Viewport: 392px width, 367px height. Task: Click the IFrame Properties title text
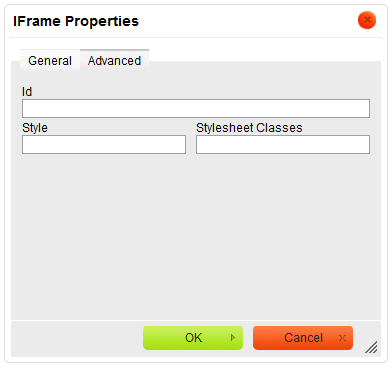pos(76,21)
